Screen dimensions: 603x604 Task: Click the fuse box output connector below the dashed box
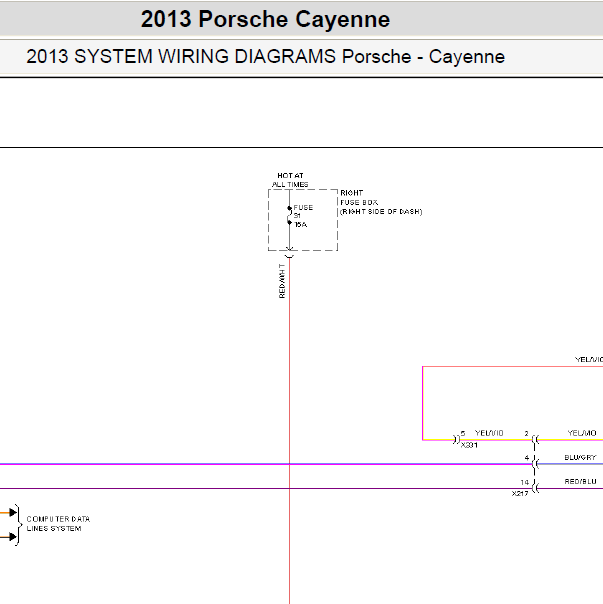pos(289,256)
